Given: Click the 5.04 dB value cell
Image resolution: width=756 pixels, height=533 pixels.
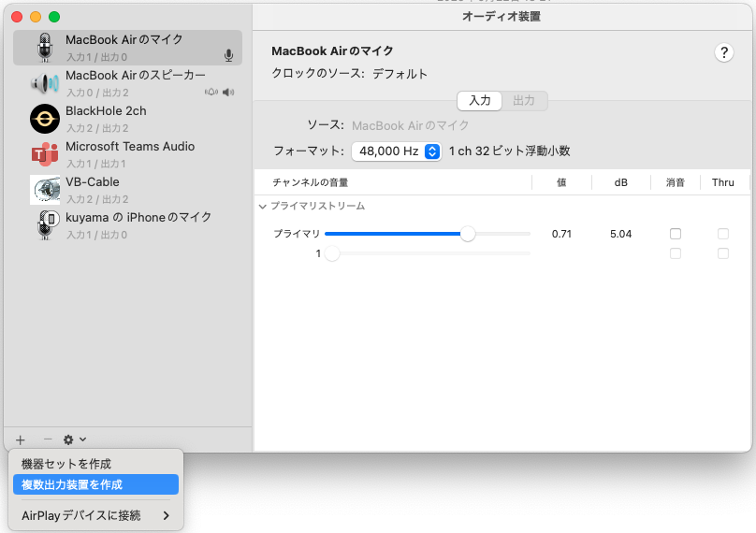Looking at the screenshot, I should click(x=620, y=234).
